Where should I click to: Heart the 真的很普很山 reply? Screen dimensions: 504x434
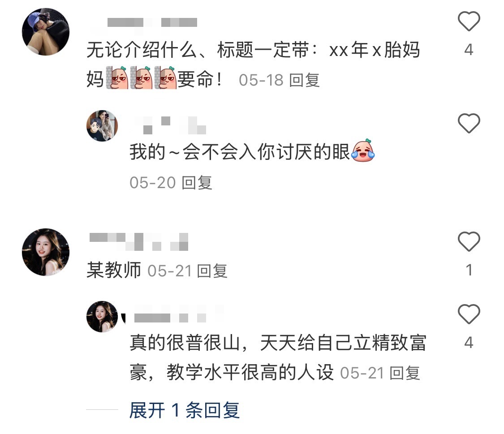tap(469, 314)
